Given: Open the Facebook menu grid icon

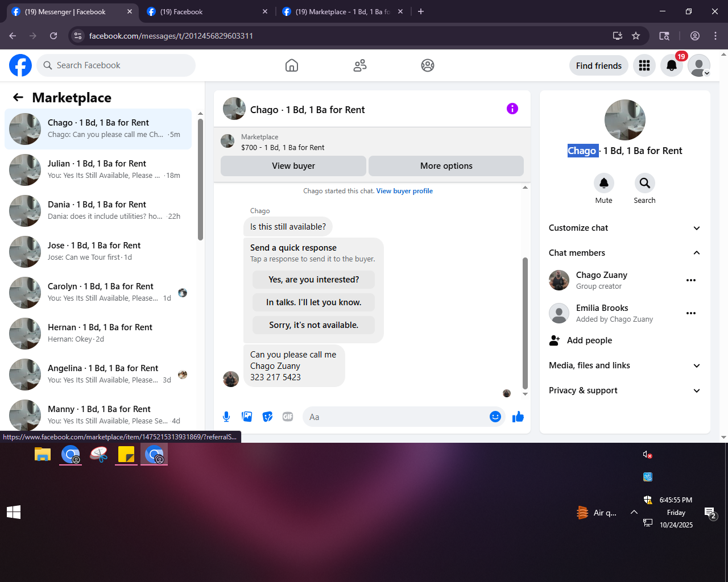Looking at the screenshot, I should click(x=644, y=65).
